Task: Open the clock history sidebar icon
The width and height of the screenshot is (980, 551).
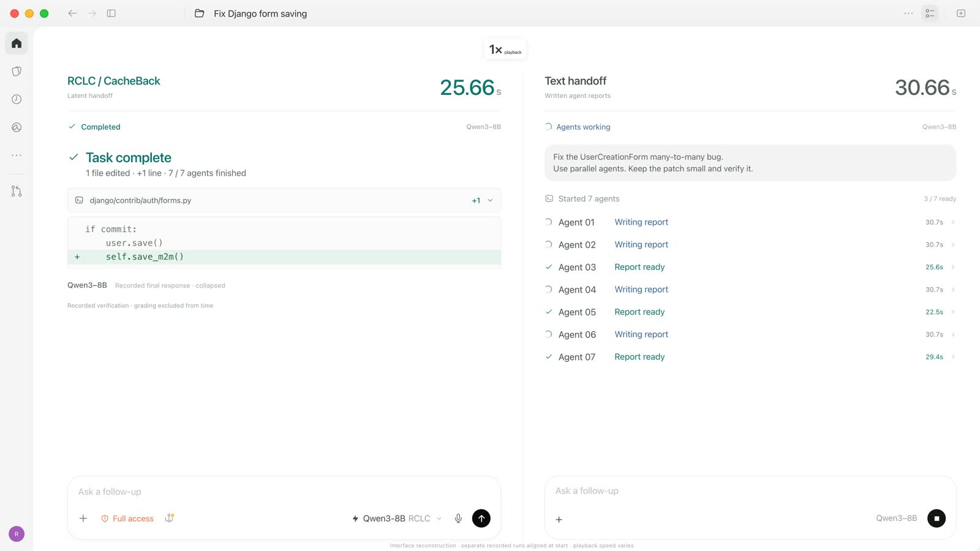Action: point(17,99)
